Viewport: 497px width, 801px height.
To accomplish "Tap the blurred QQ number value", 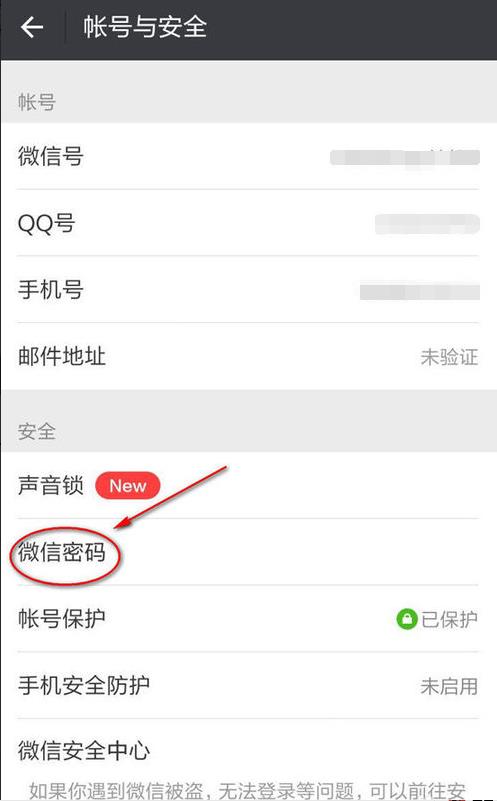I will coord(428,224).
